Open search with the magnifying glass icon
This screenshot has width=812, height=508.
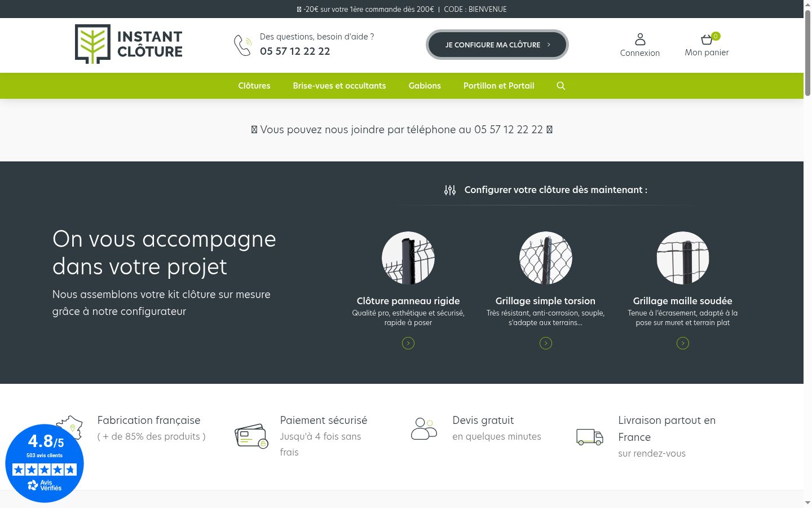(x=561, y=86)
